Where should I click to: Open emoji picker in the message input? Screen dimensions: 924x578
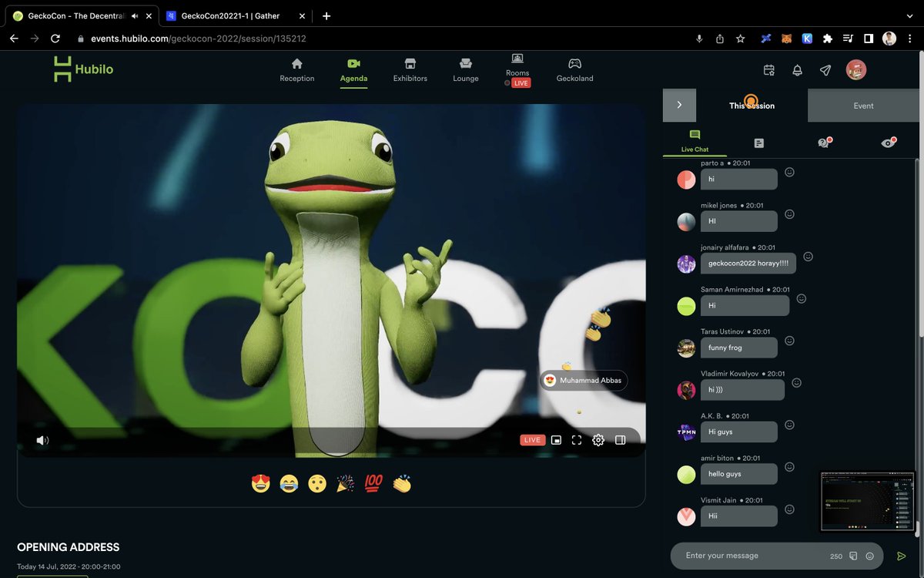click(x=870, y=556)
